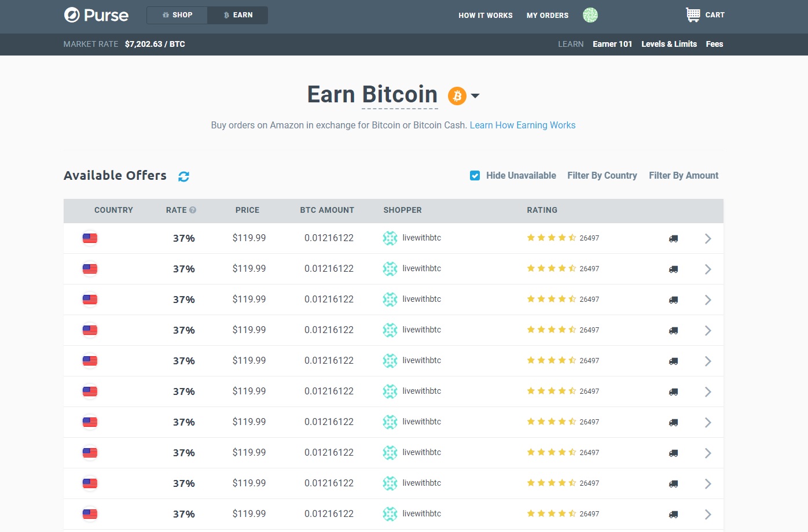Screen dimensions: 808x532
Task: Click the truck icon in the second offer row
Action: point(673,269)
